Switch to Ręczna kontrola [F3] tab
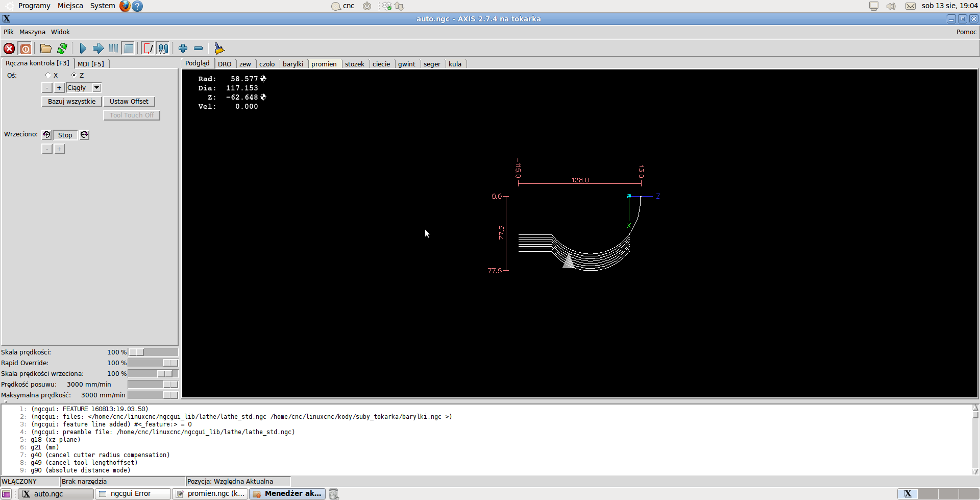 click(x=38, y=63)
